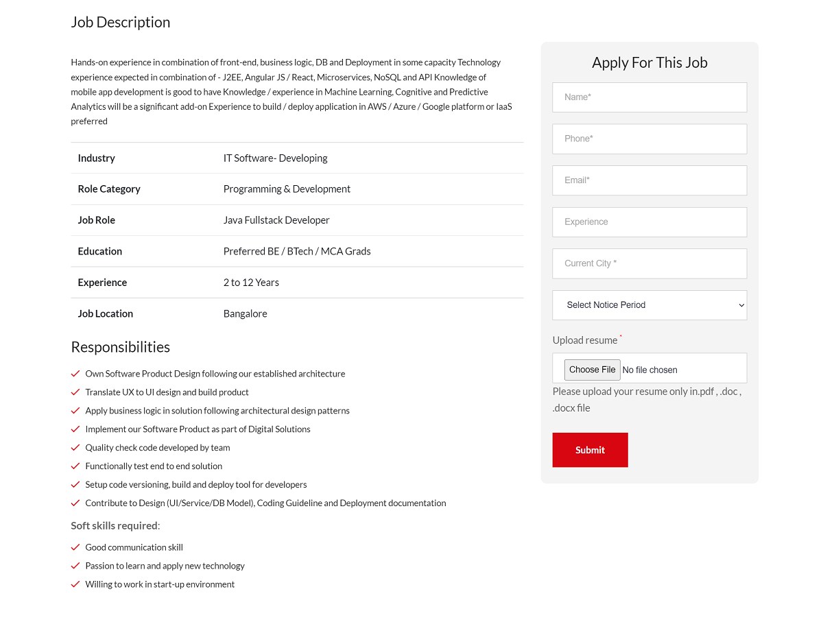Click the checkmark beside "Own Software Product Design"
Image resolution: width=823 pixels, height=644 pixels.
[75, 373]
